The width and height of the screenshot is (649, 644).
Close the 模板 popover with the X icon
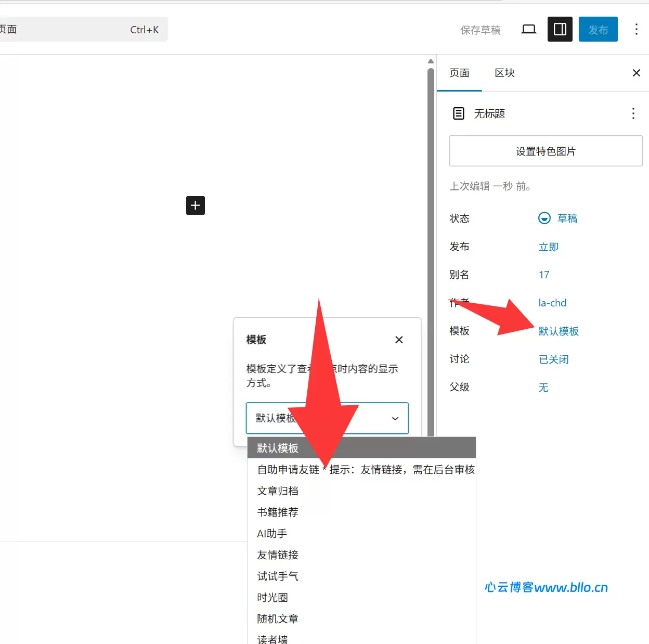[399, 340]
